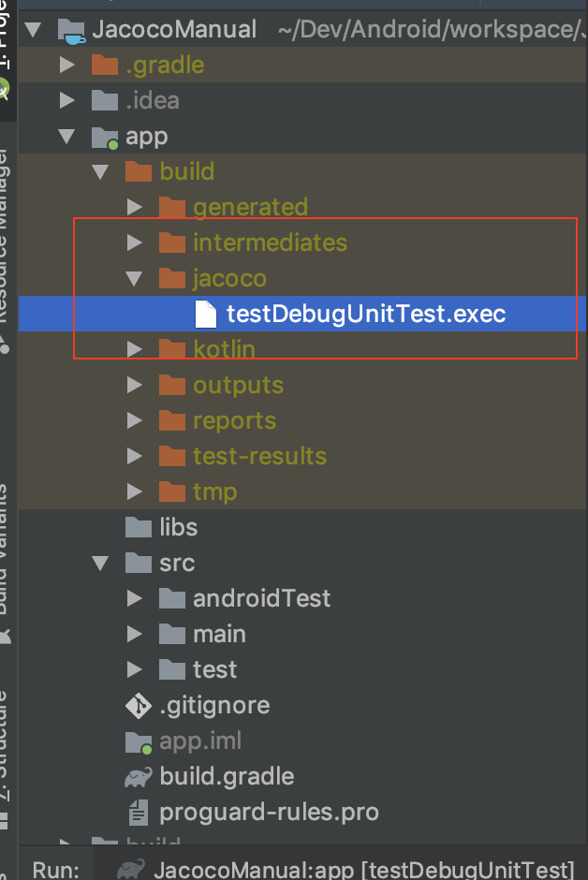This screenshot has width=588, height=880.
Task: Expand the androidTest folder arrow
Action: tap(135, 598)
